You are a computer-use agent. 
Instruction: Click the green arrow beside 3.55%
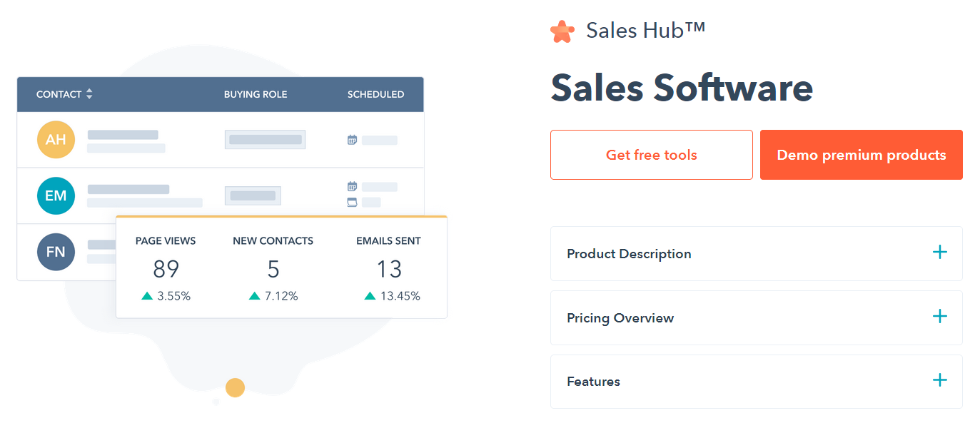point(147,295)
